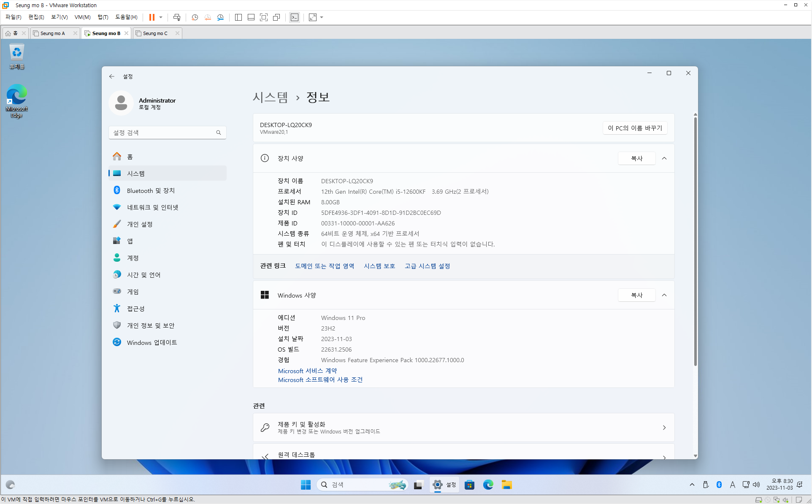The height and width of the screenshot is (504, 812).
Task: Switch to the Seung mo C tab
Action: pos(155,33)
